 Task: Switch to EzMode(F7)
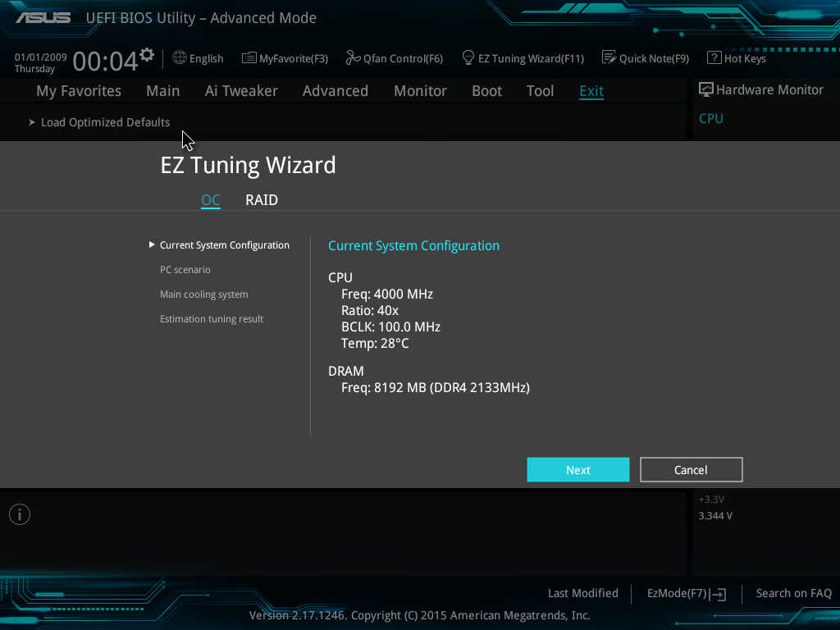(677, 594)
